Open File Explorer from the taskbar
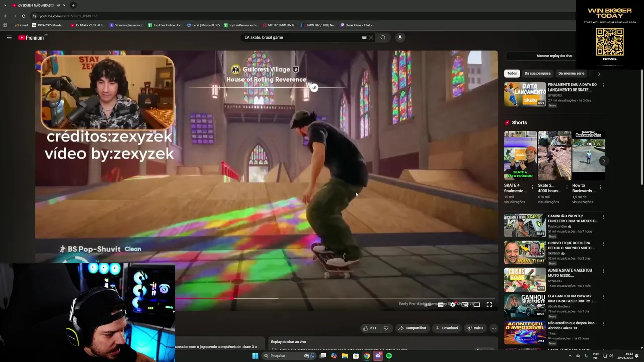Screen dimensions: 644x362 (x=345, y=356)
